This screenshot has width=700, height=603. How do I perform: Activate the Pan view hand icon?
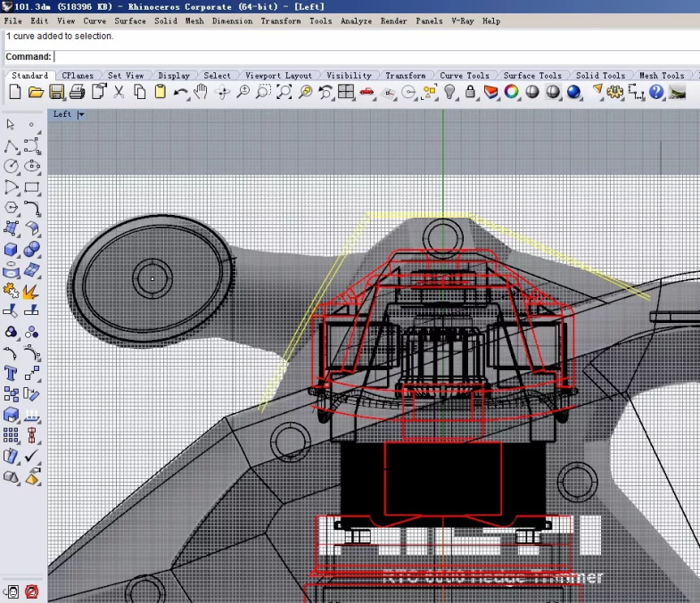[x=201, y=92]
